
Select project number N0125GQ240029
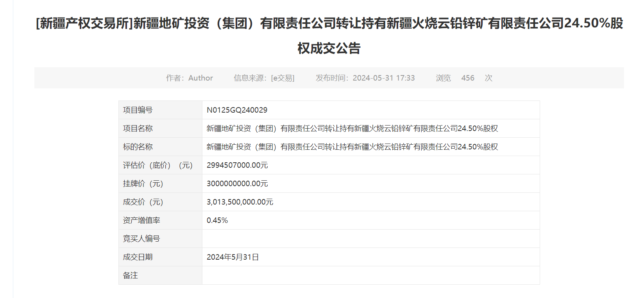[237, 110]
